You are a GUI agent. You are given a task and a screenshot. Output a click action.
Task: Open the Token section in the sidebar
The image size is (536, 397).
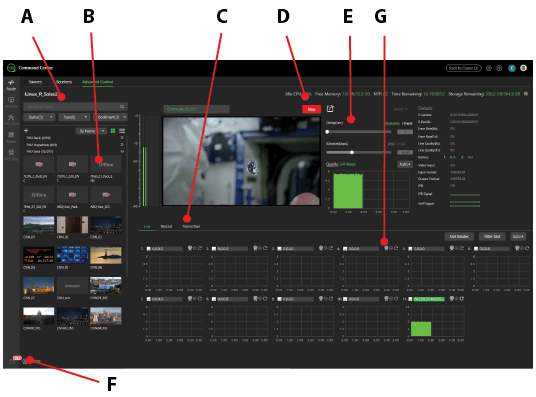tap(11, 137)
